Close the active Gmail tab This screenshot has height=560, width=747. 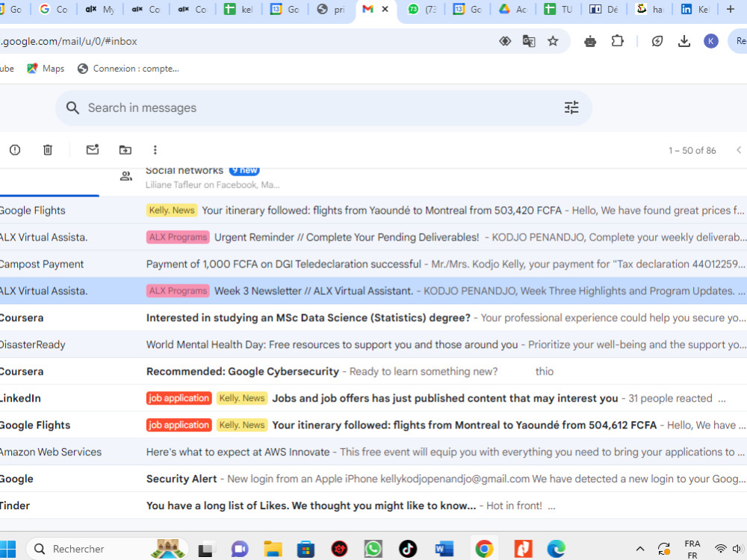coord(385,9)
